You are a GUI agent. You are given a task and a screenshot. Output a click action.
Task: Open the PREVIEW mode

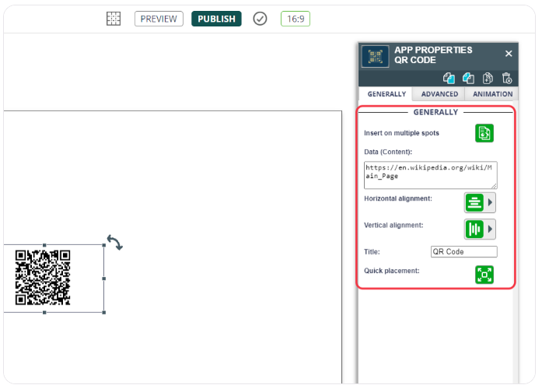(159, 19)
